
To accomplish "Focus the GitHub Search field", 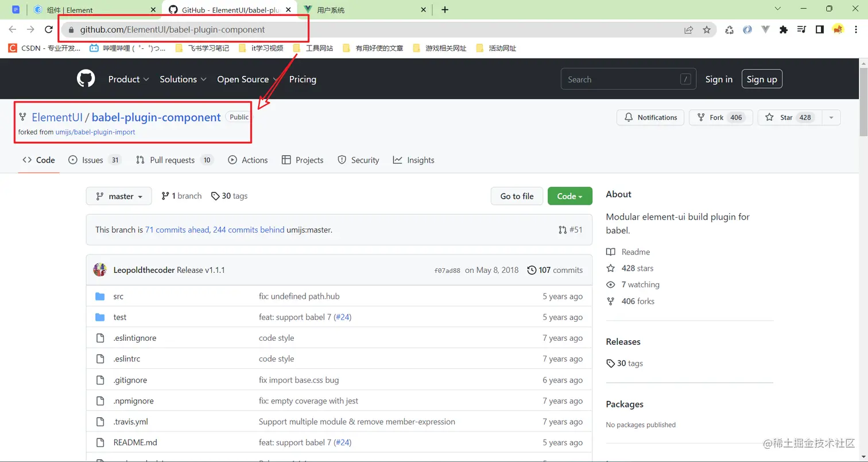I will pos(628,79).
